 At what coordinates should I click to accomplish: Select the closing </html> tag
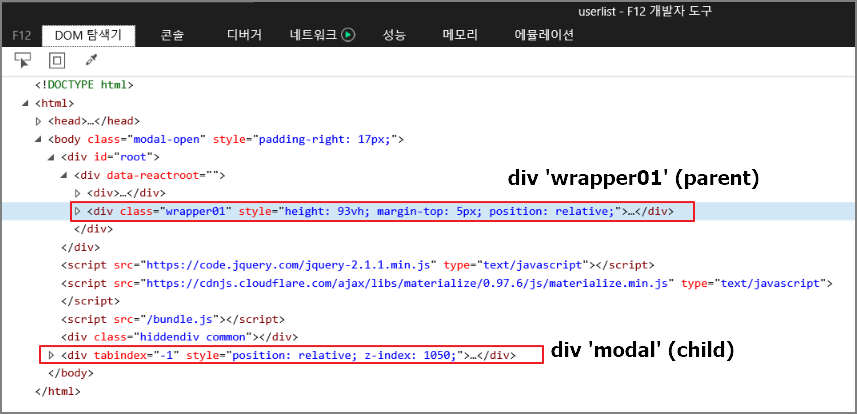click(x=57, y=392)
